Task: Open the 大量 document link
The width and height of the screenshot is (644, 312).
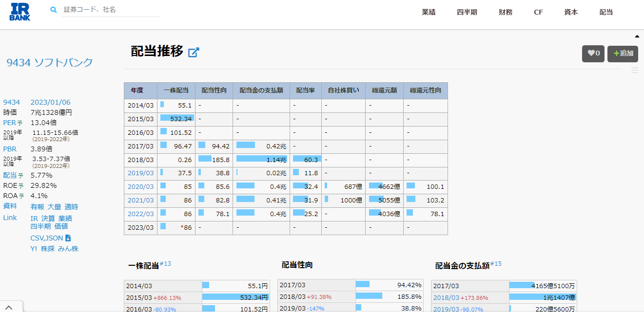Action: pos(54,207)
